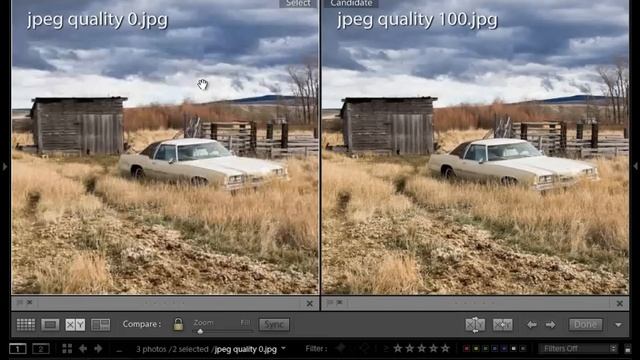Open the jpeg quality 0.jpg source dropdown
Image resolution: width=640 pixels, height=360 pixels.
(x=283, y=349)
